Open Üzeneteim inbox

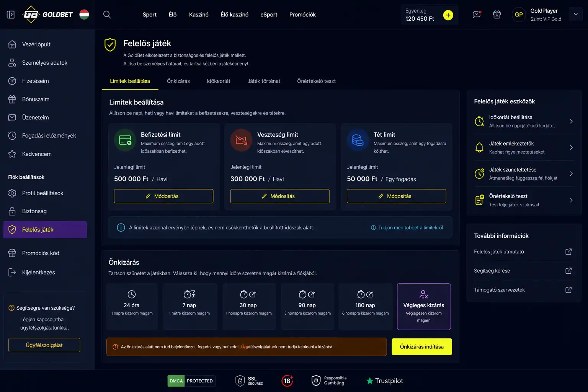(x=45, y=118)
